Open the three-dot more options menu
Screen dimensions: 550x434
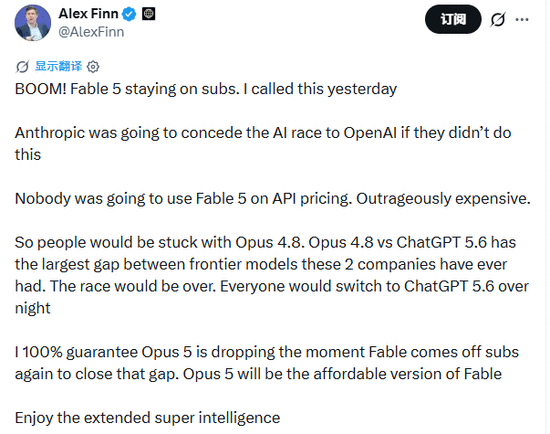[522, 19]
